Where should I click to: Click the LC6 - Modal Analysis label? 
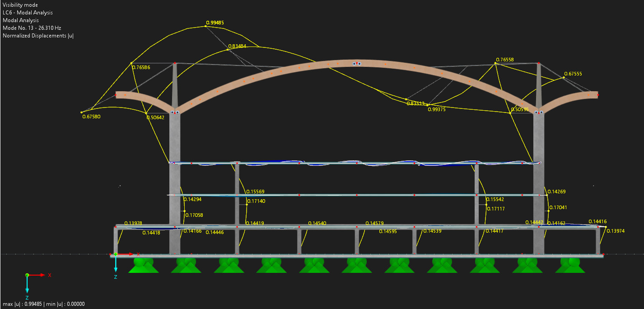tap(28, 13)
